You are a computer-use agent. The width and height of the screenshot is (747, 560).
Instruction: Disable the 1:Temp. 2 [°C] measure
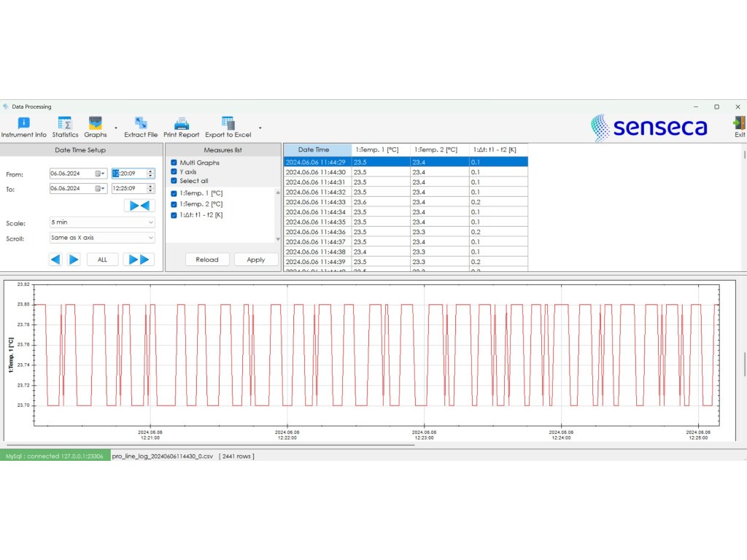click(174, 204)
